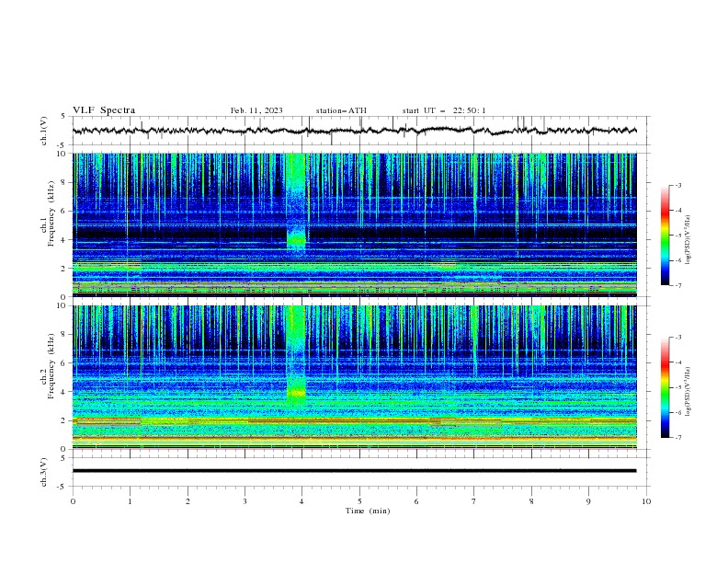Click the 'ch.1(V)' waveform axis label

coord(44,131)
